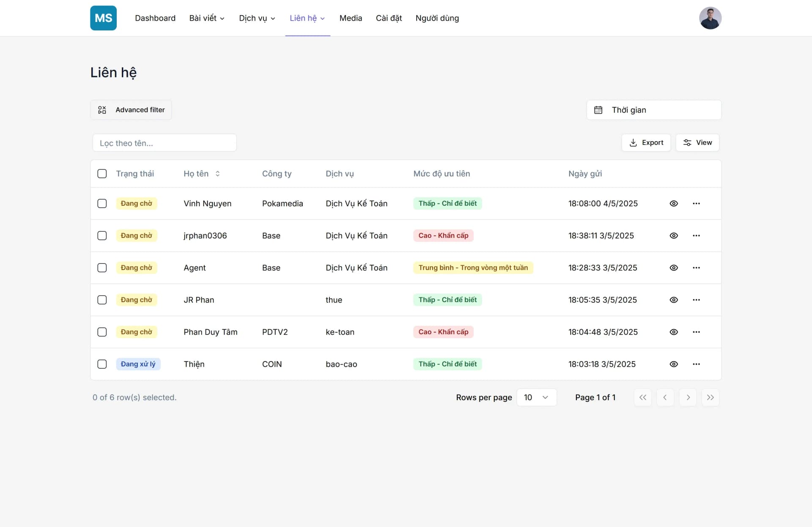The height and width of the screenshot is (527, 812).
Task: Open the user profile avatar
Action: [710, 18]
